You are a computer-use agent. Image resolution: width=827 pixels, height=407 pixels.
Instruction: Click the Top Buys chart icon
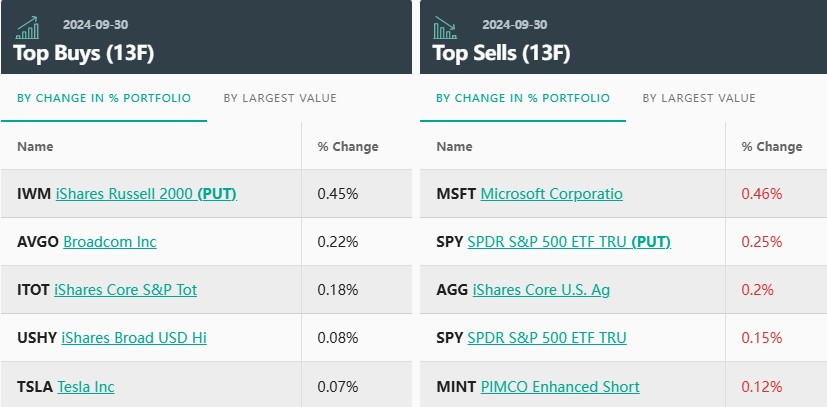coord(27,27)
